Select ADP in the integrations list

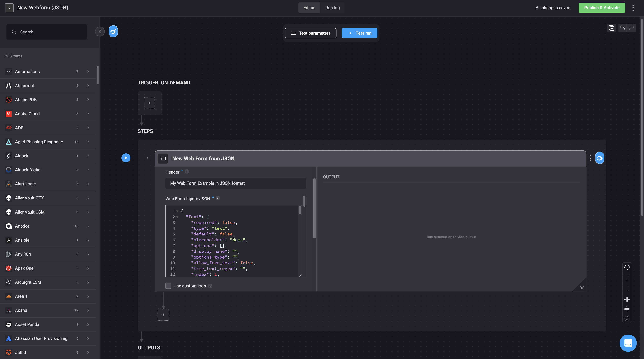click(48, 128)
